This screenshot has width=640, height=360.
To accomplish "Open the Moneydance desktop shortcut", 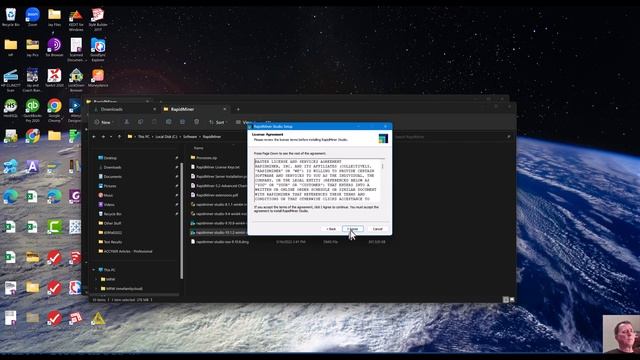I will 98,78.
